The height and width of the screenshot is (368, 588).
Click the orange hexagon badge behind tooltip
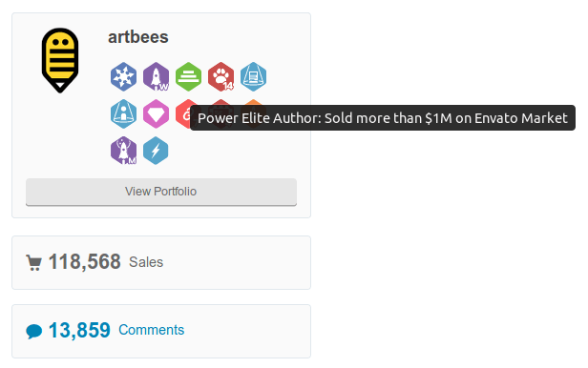(x=254, y=102)
